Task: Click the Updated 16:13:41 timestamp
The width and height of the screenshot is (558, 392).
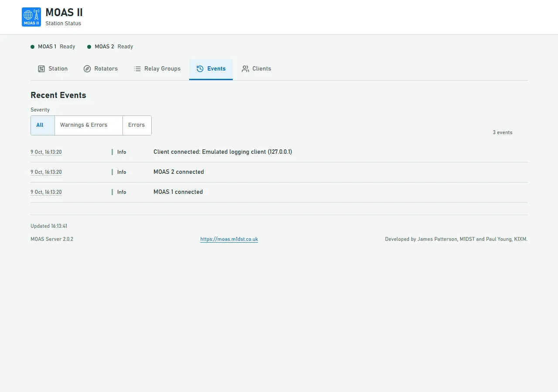Action: (x=49, y=226)
